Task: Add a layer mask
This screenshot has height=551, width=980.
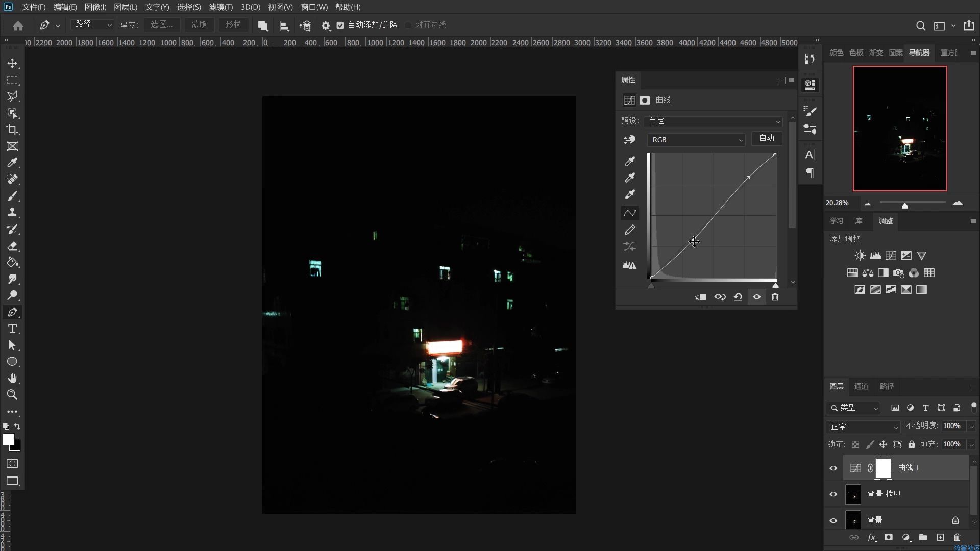Action: 889,537
